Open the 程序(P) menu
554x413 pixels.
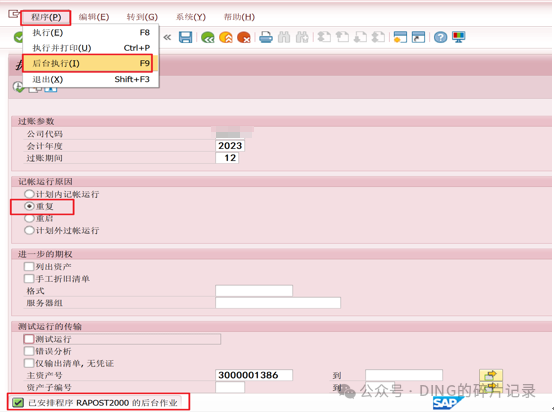pyautogui.click(x=46, y=17)
